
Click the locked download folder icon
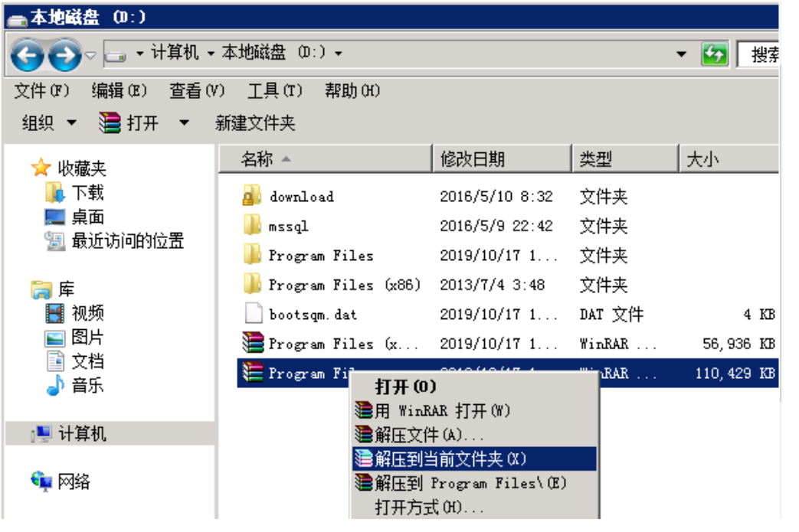tap(252, 196)
